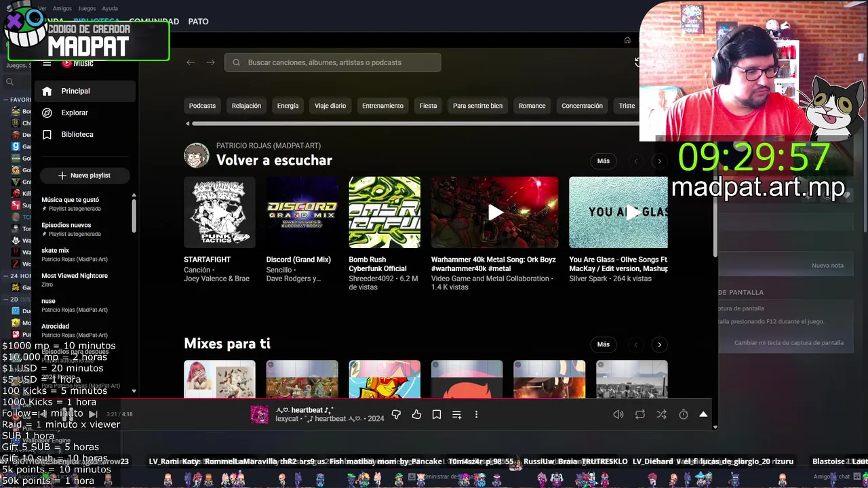Open the YouTube Music hamburger menu
Screen dimensions: 868x488
(47, 63)
